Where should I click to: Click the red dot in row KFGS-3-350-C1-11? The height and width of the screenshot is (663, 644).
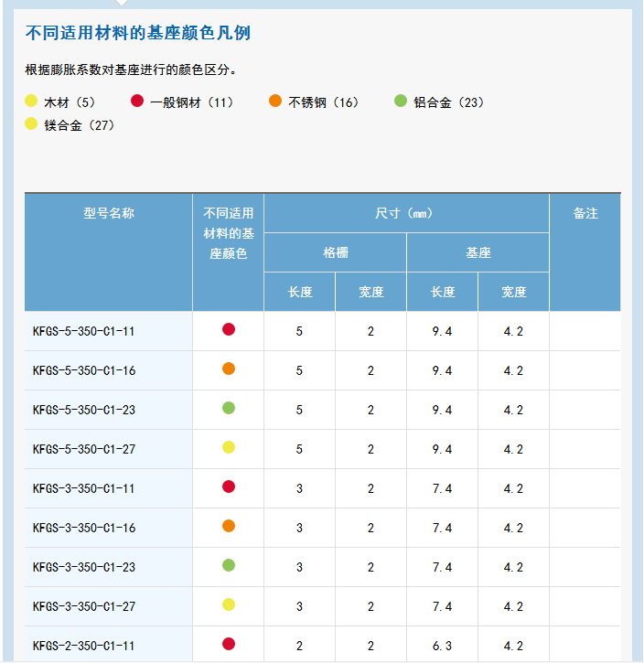(x=229, y=487)
